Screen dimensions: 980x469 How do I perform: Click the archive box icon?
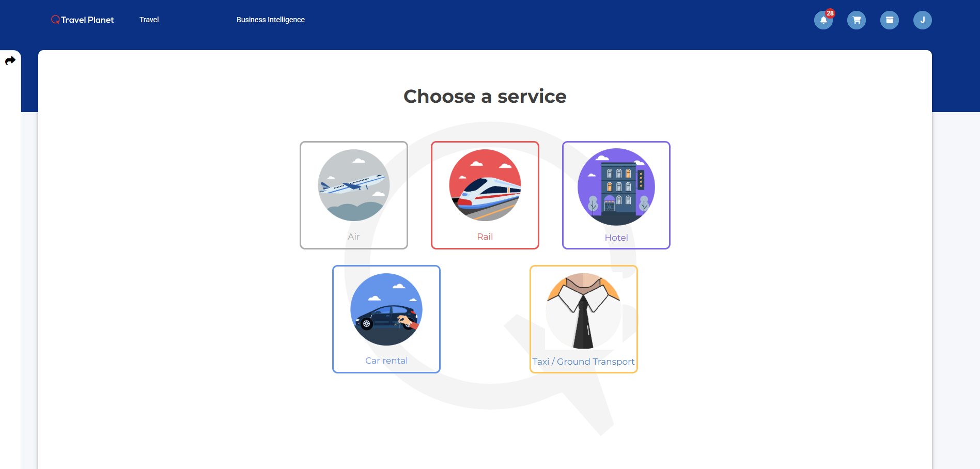(x=890, y=20)
